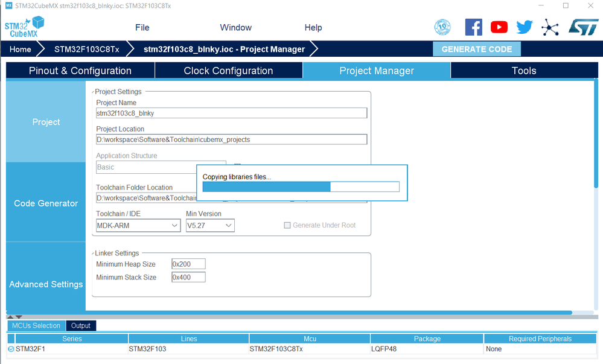Click the MX app icon in title bar
603x364 pixels.
(x=8, y=6)
